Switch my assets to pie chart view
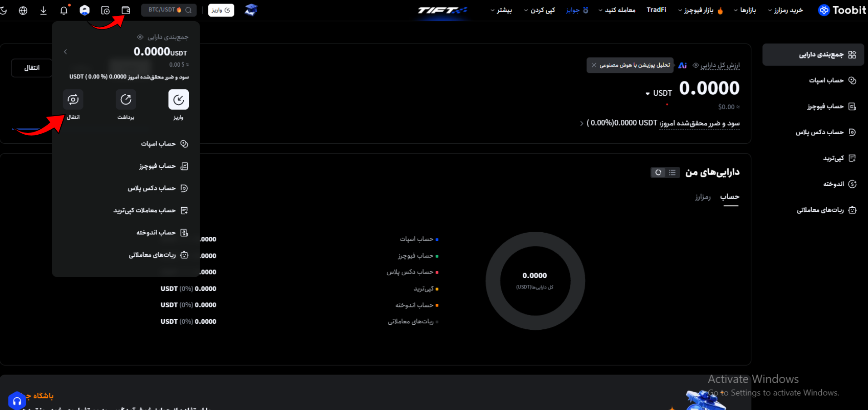This screenshot has height=410, width=868. (658, 172)
